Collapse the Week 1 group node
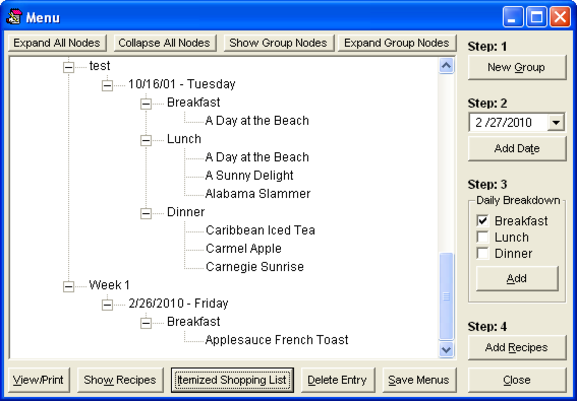The height and width of the screenshot is (401, 577). click(68, 287)
